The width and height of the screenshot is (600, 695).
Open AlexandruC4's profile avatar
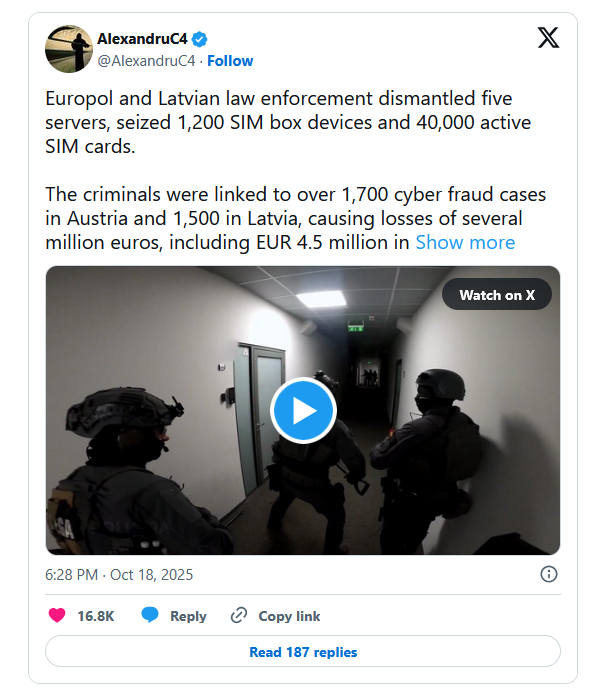68,49
